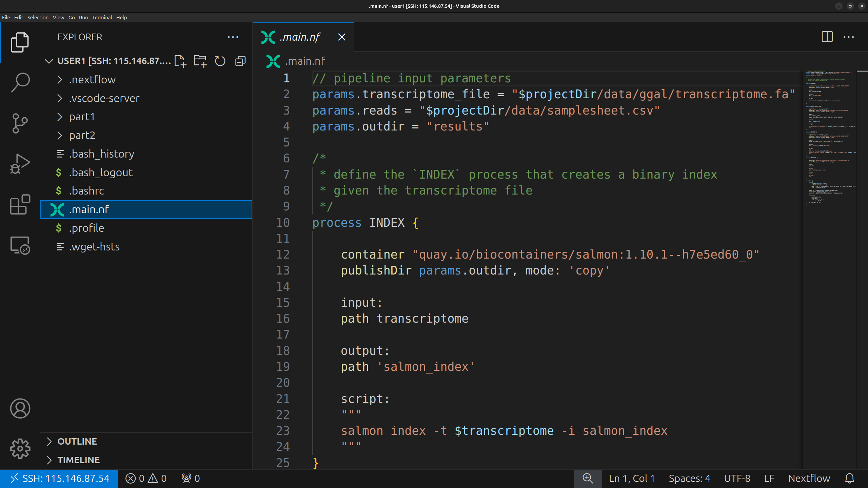Screen dimensions: 868x488
Task: Open Run and Debug view
Action: coord(20,164)
